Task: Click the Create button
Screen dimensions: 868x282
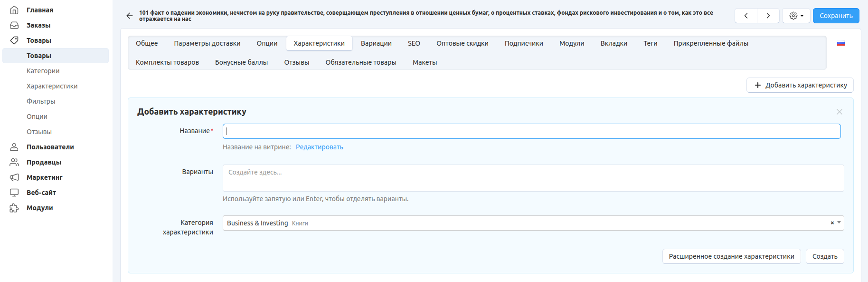Action: pos(825,256)
